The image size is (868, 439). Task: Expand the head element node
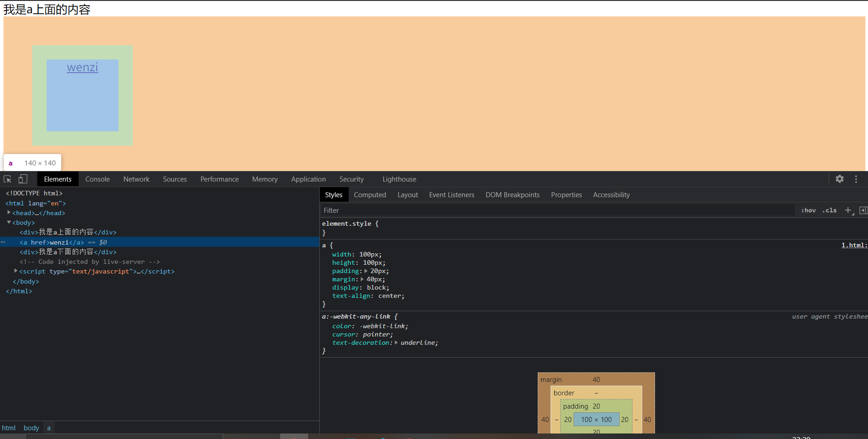(x=9, y=212)
